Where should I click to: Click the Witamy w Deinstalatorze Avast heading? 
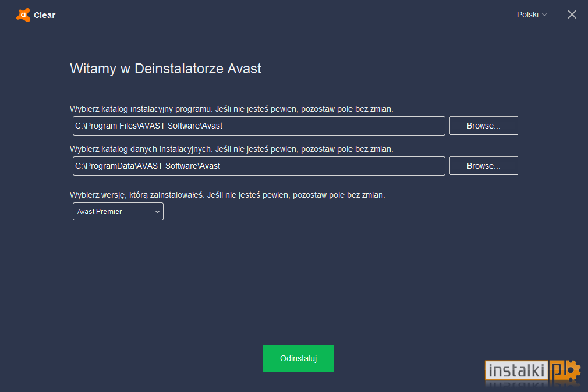[165, 69]
